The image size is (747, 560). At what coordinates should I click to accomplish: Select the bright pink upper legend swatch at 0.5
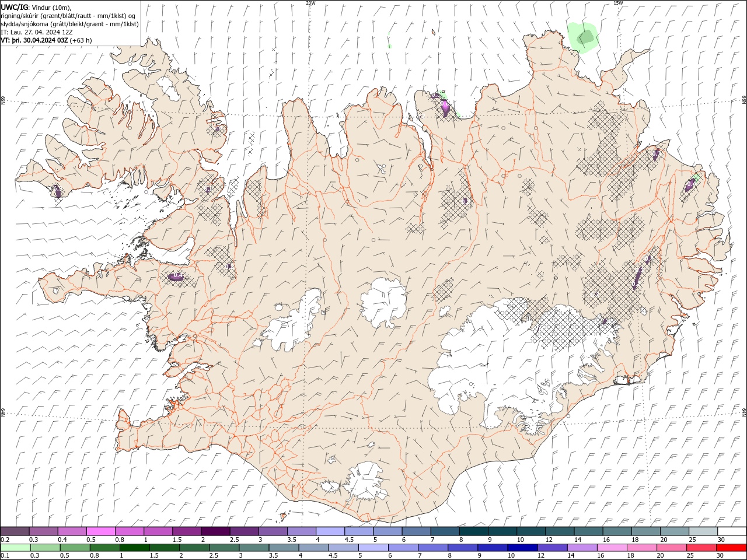[x=101, y=531]
